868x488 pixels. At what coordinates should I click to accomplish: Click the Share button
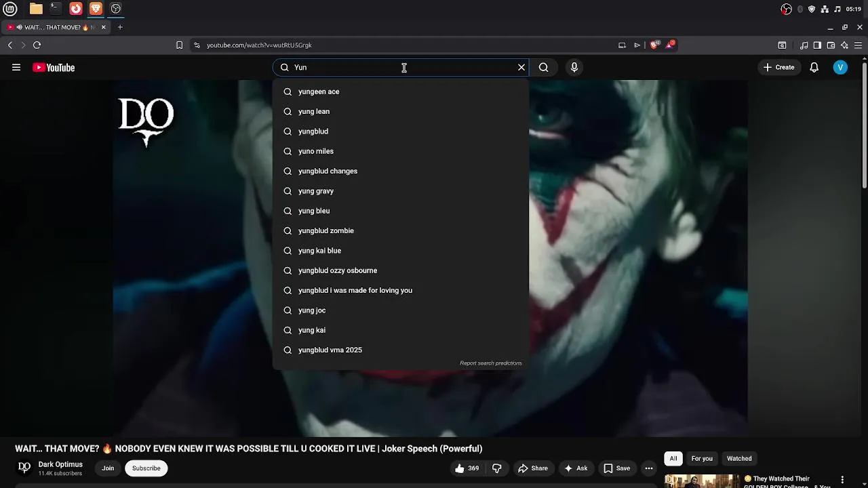pos(533,468)
